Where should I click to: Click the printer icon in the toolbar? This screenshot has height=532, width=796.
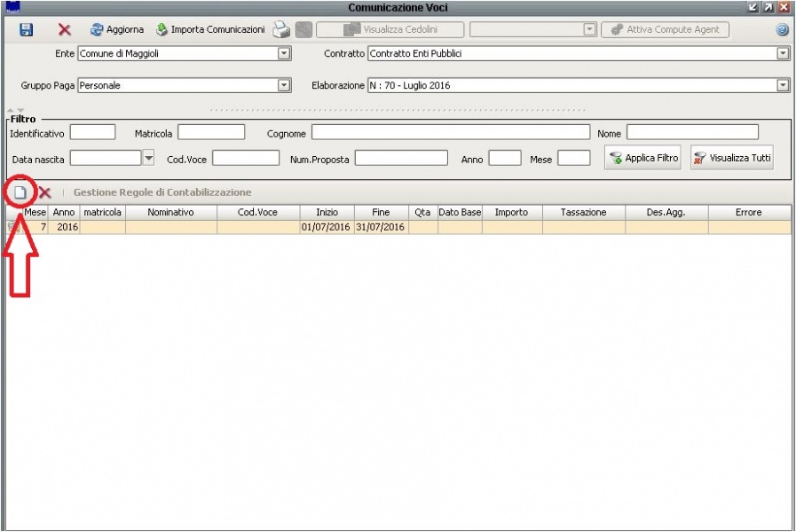click(281, 29)
